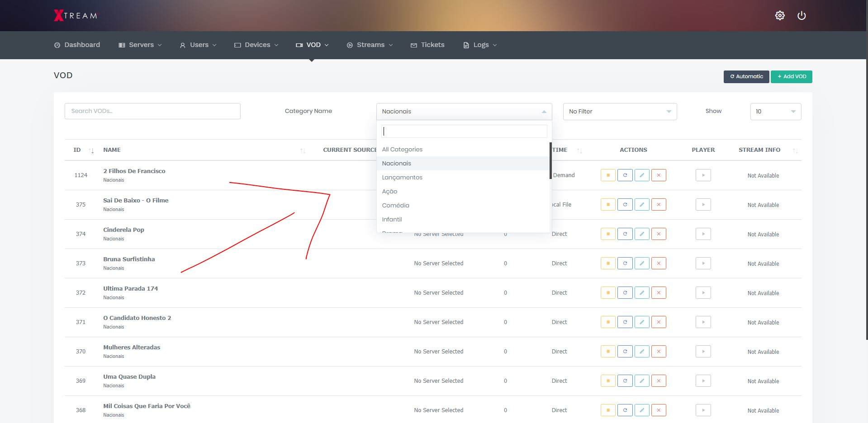Click the Ultima Parada 174 title

tap(130, 288)
